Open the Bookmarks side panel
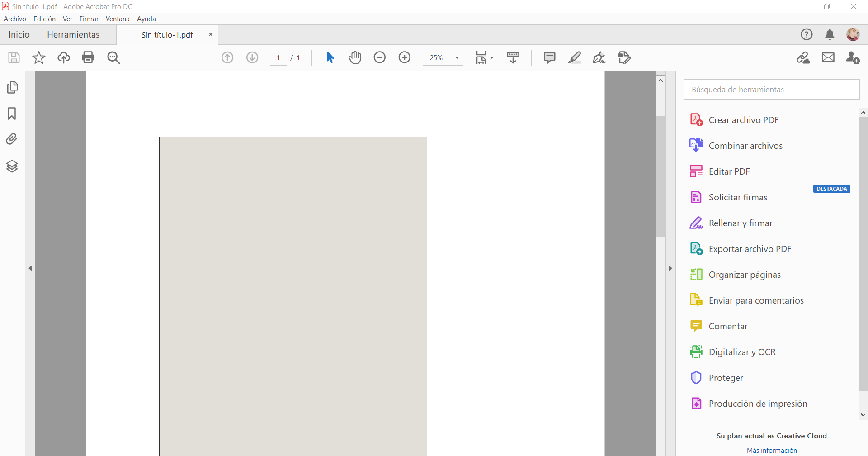The height and width of the screenshot is (456, 868). pyautogui.click(x=12, y=114)
